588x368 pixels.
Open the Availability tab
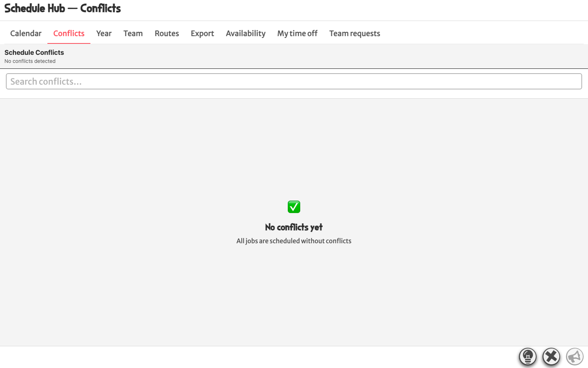[x=246, y=33]
